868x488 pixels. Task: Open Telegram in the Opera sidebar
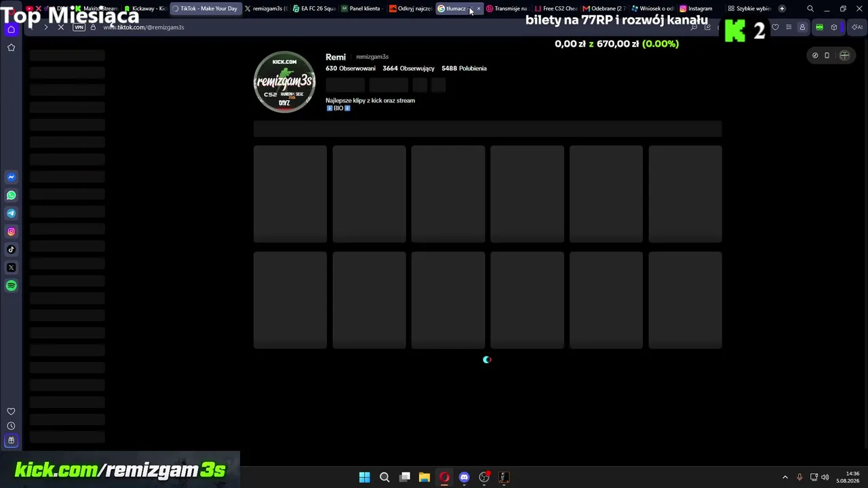tap(11, 213)
